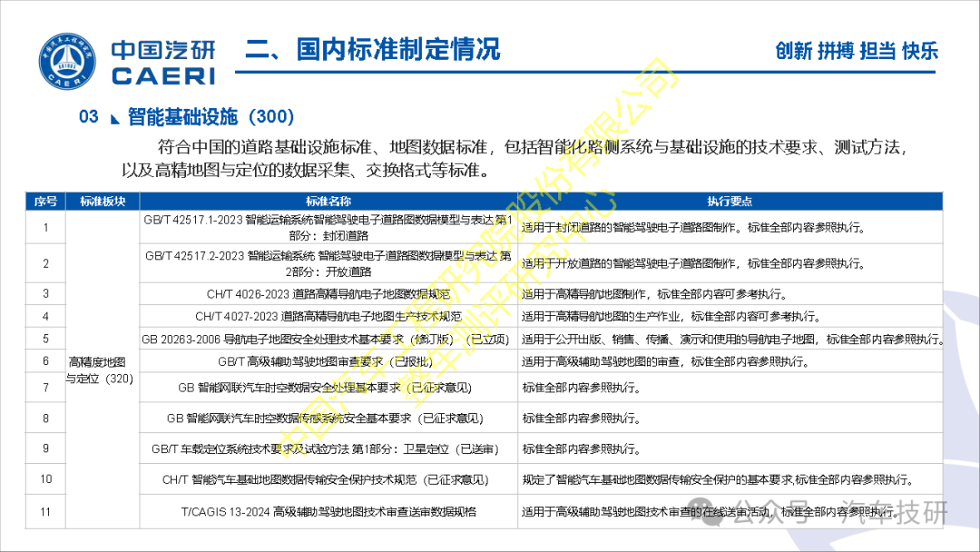The height and width of the screenshot is (552, 980).
Task: Click the 执行要点 column header
Action: (730, 202)
